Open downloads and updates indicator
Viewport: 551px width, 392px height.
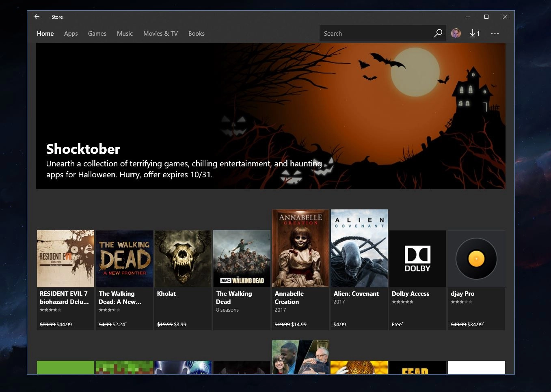coord(475,33)
